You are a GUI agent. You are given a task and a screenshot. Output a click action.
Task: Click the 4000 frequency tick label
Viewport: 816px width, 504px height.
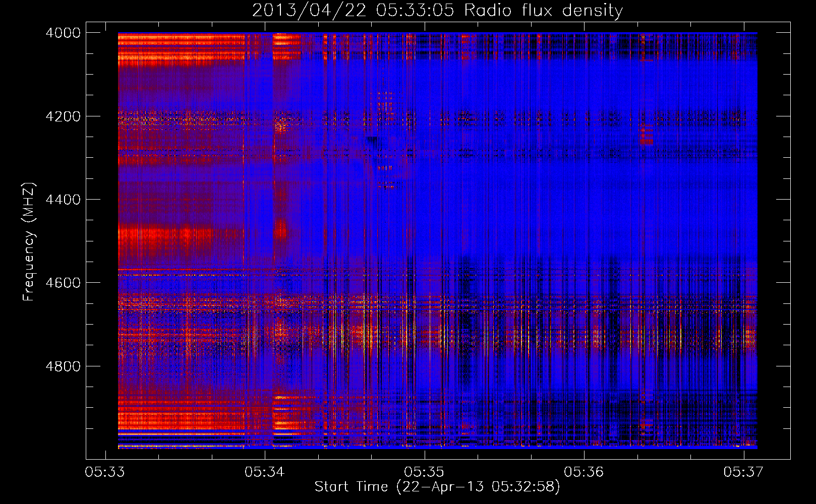pyautogui.click(x=63, y=33)
